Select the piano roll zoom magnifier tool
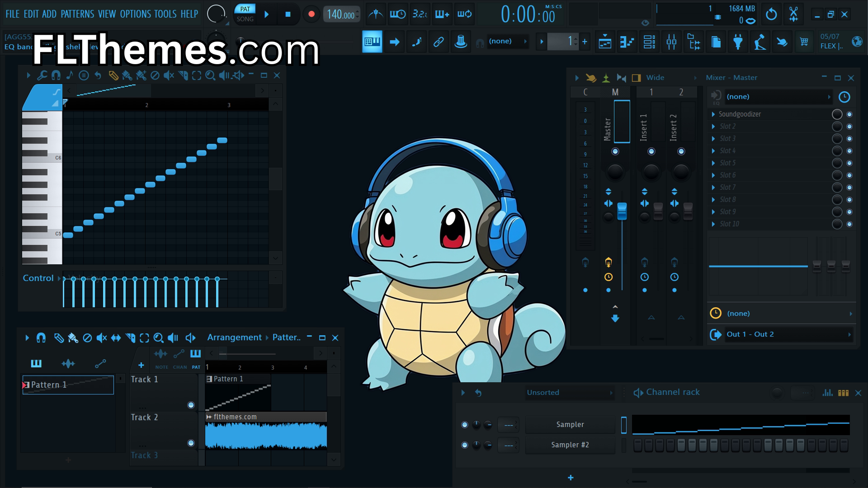The width and height of the screenshot is (868, 488). click(210, 75)
